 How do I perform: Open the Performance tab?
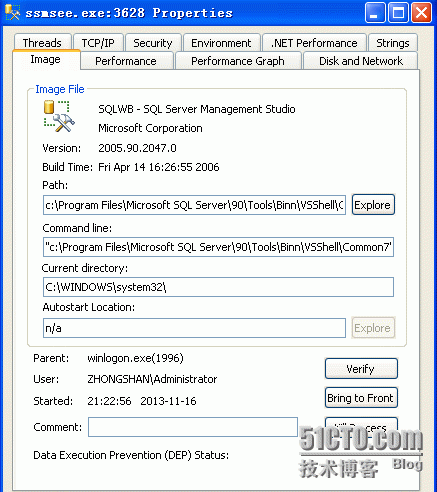[126, 61]
